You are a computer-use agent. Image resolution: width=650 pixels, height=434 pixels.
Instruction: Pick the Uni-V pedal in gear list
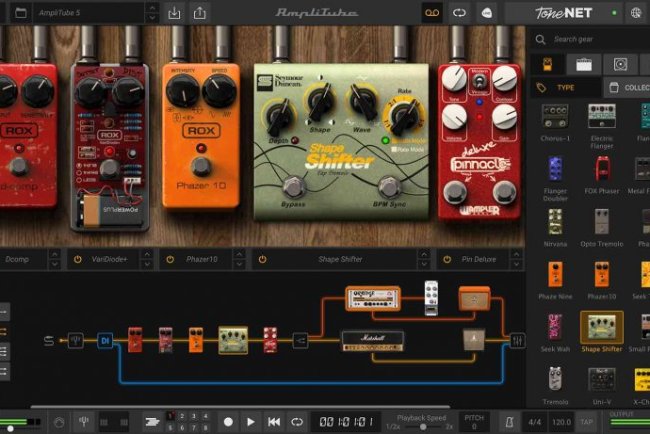tap(601, 386)
